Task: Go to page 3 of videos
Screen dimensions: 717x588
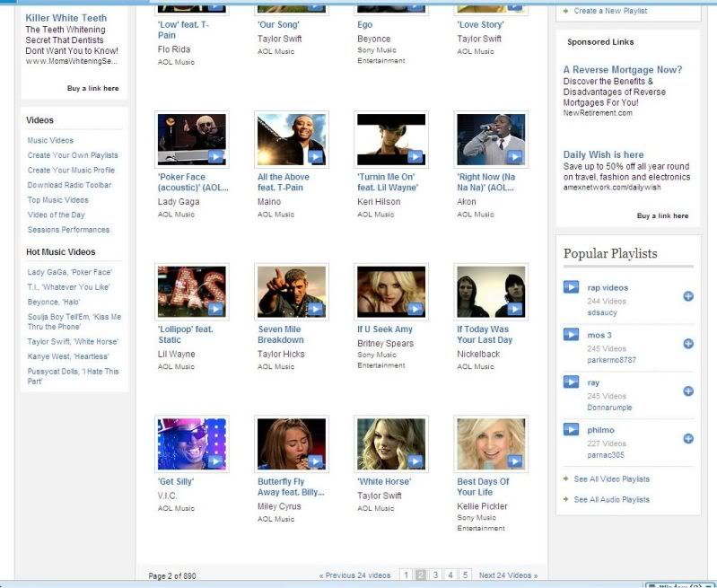Action: click(x=435, y=575)
